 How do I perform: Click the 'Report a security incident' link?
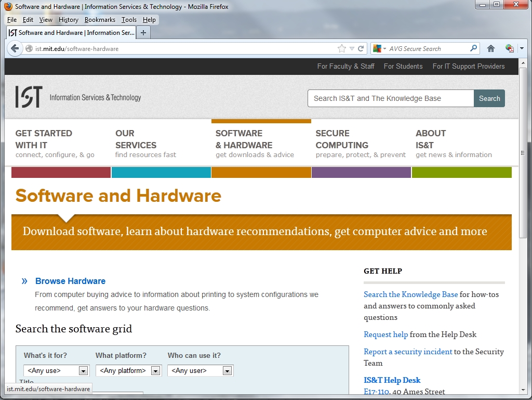[x=408, y=352]
